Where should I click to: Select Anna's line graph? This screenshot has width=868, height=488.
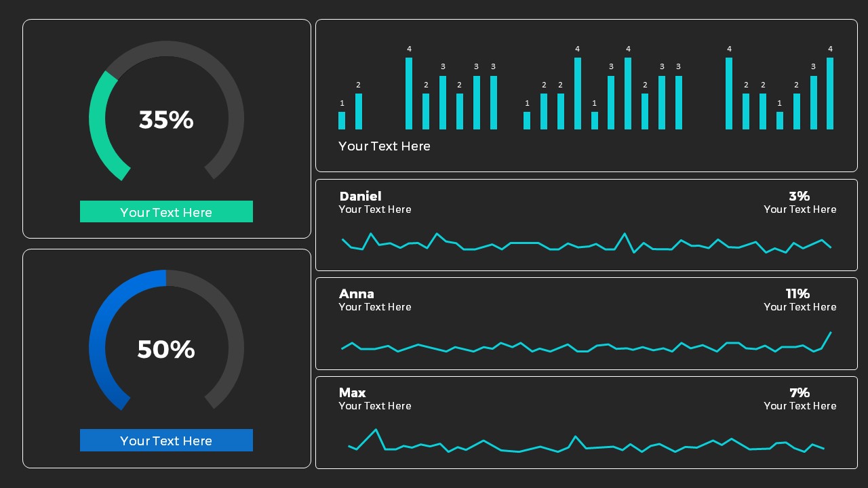tap(587, 347)
